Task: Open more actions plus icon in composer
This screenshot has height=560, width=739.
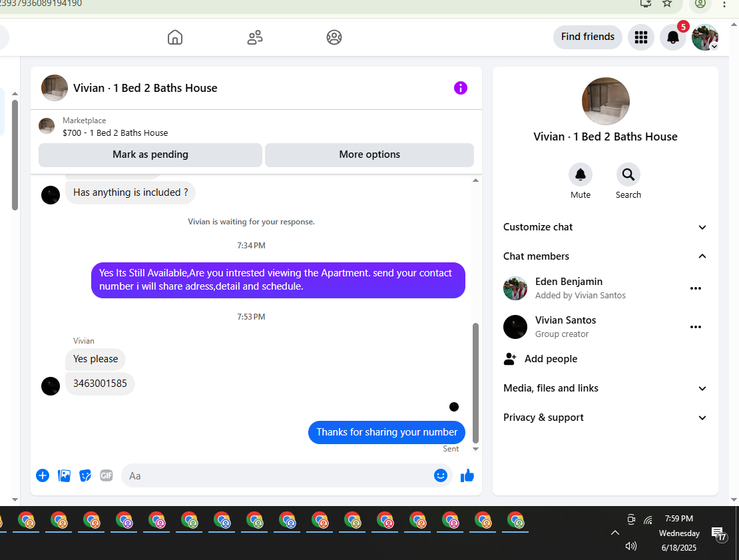Action: 43,475
